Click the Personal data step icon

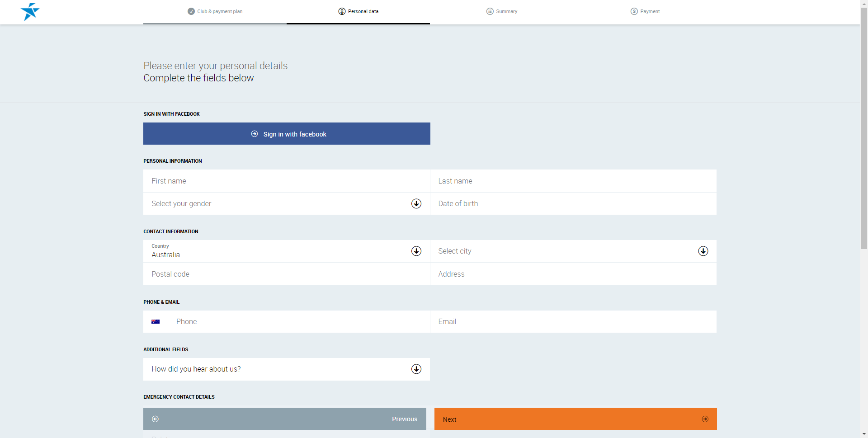click(x=342, y=11)
